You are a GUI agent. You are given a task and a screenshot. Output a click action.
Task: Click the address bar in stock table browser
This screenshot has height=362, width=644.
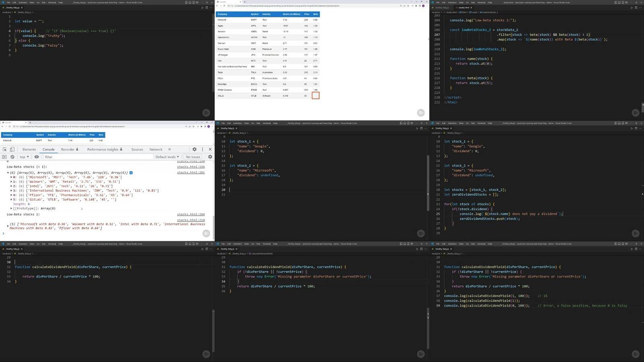pos(314,6)
